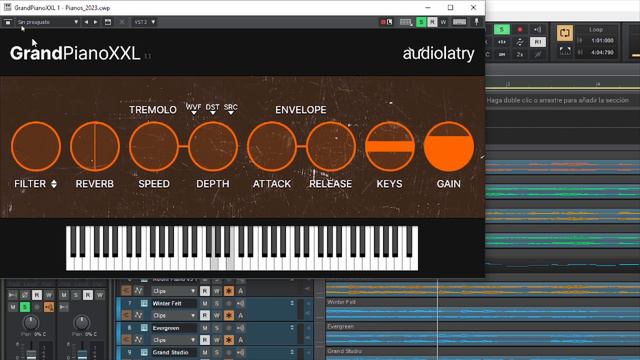Image resolution: width=640 pixels, height=360 pixels.
Task: Open the 'Sin preajuste' preset dropdown
Action: click(x=47, y=22)
